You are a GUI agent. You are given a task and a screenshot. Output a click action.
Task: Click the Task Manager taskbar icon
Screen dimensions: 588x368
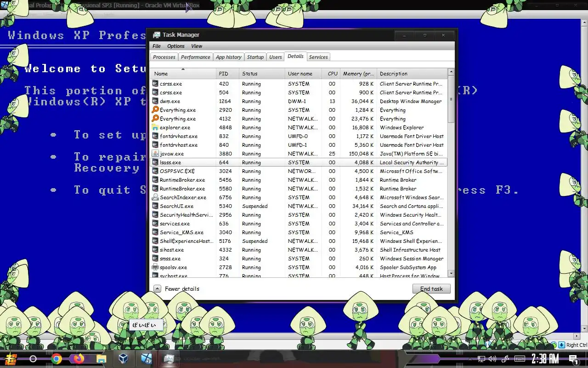tap(169, 359)
